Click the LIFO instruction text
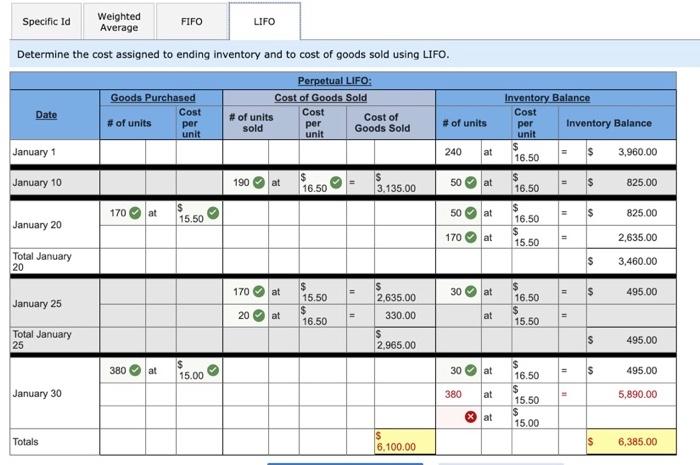Image resolution: width=700 pixels, height=465 pixels. tap(233, 54)
